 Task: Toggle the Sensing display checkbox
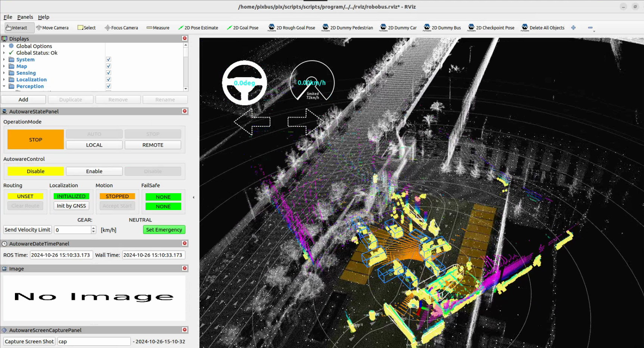tap(109, 73)
